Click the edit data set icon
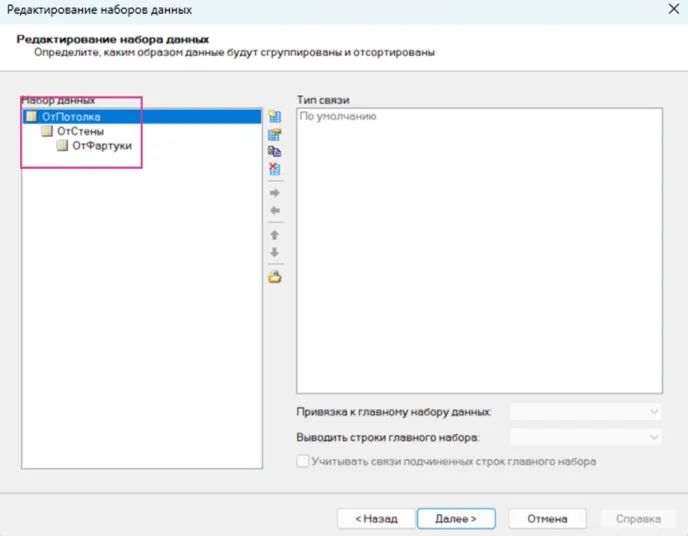Screen dimensions: 688x536 [x=274, y=134]
